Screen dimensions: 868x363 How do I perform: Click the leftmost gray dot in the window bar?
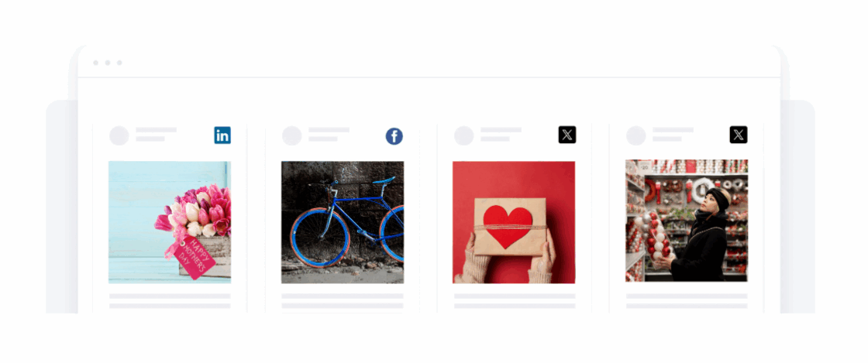96,63
